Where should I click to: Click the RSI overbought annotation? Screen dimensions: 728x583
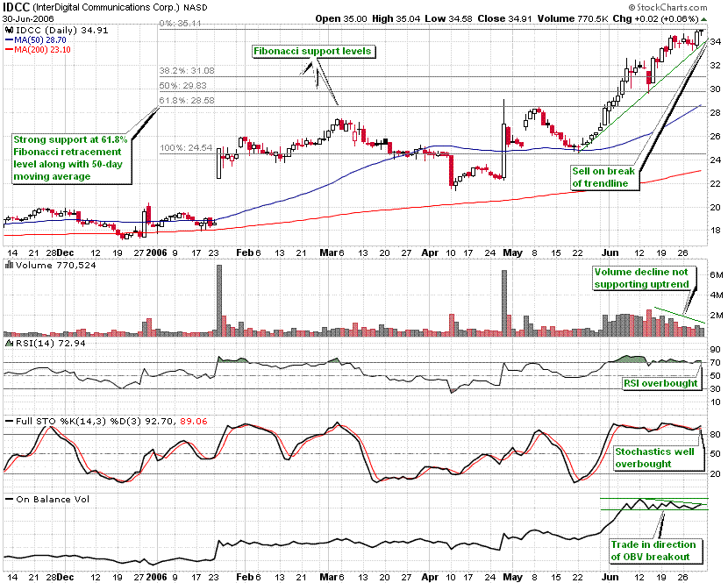(660, 383)
